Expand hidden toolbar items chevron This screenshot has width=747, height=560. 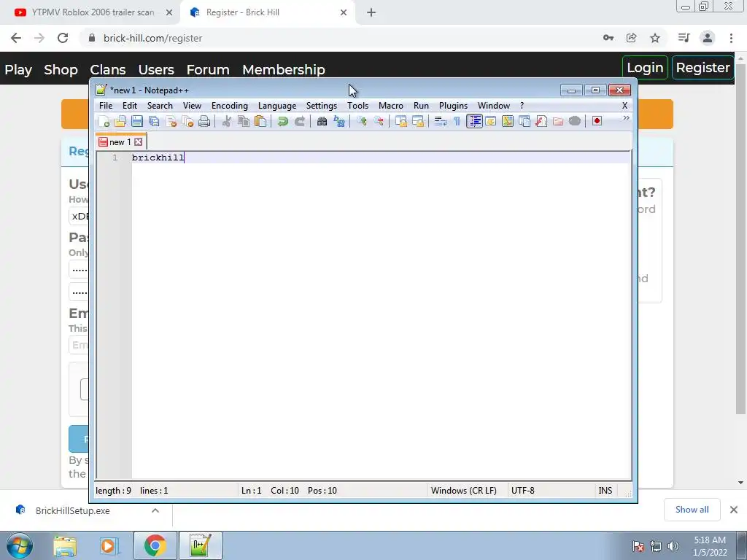(626, 117)
